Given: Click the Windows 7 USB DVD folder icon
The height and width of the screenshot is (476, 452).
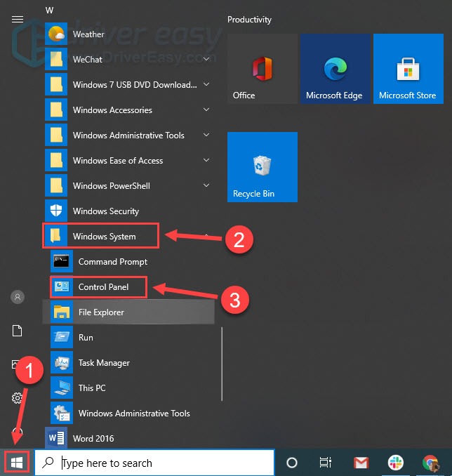Looking at the screenshot, I should [56, 84].
